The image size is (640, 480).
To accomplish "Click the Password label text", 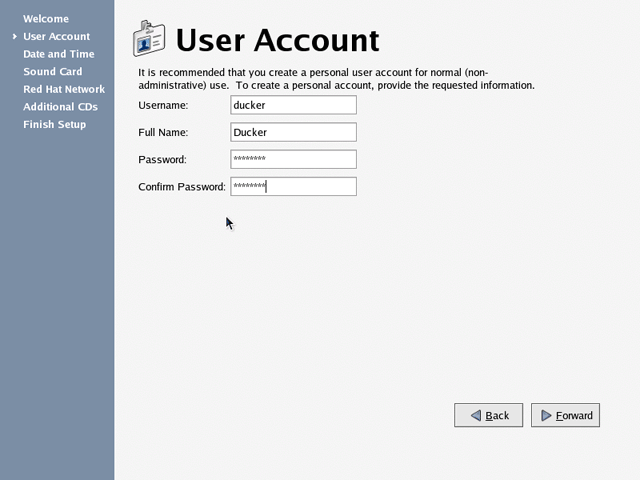I will (162, 159).
